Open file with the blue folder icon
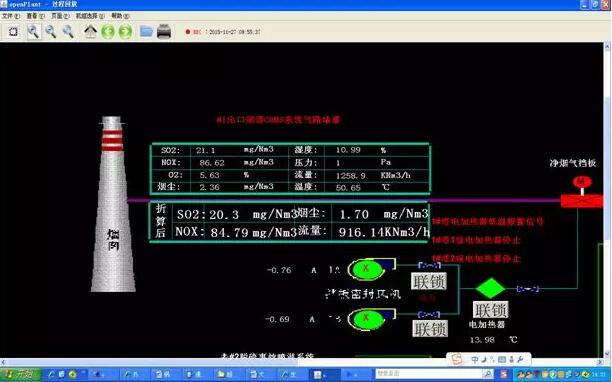 146,32
